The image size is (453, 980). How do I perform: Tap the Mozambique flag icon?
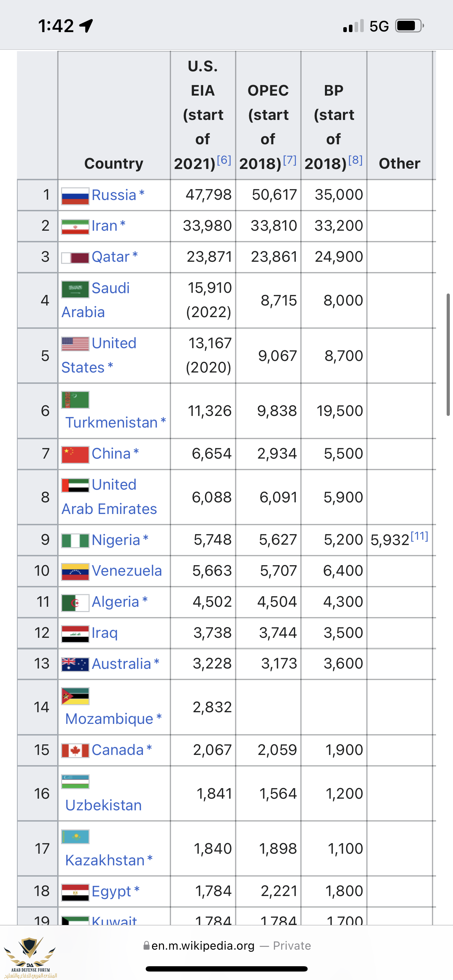coord(75,696)
